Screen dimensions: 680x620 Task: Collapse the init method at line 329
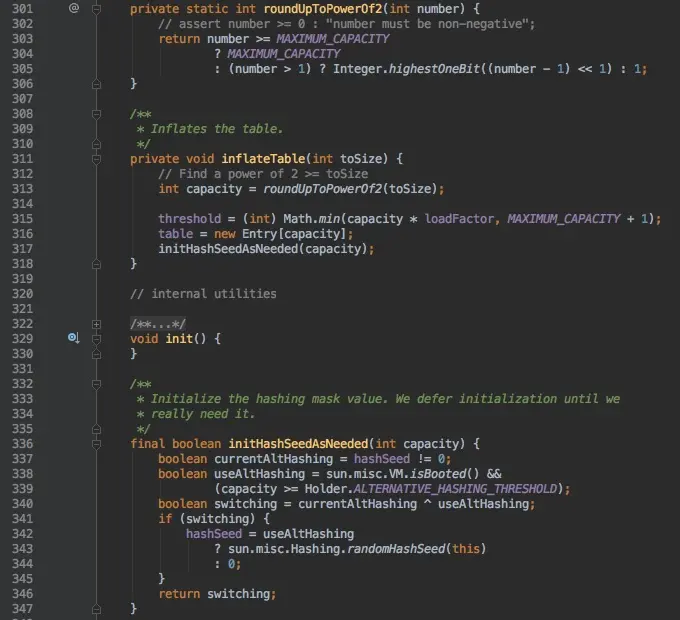[97, 339]
